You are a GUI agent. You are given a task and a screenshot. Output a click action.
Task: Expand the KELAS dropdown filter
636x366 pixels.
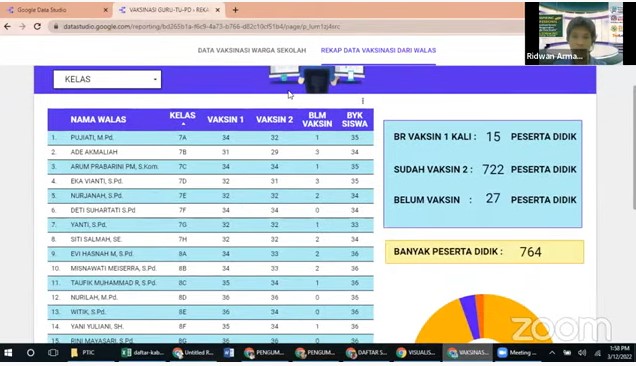pos(107,79)
